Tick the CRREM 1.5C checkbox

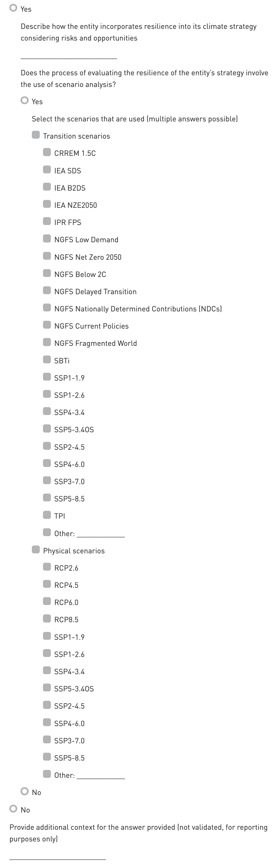47,152
